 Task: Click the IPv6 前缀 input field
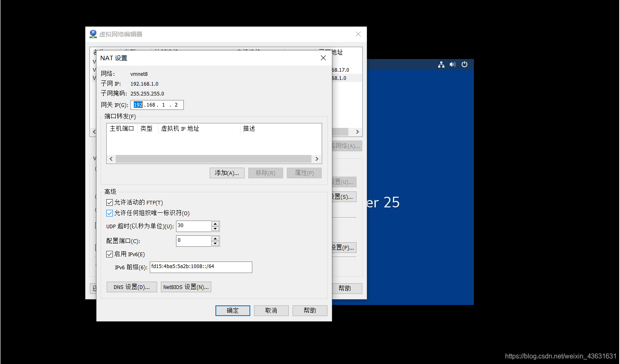pyautogui.click(x=201, y=267)
